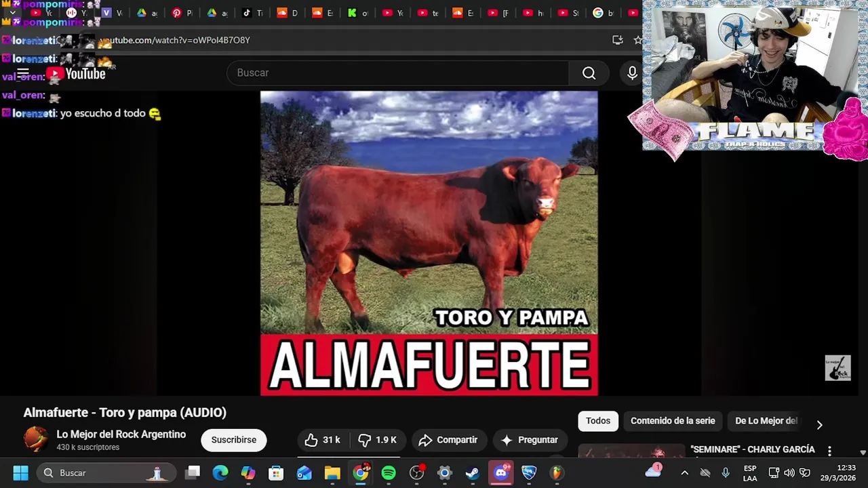
Task: Switch to YouTube tab labeled te
Action: (429, 13)
